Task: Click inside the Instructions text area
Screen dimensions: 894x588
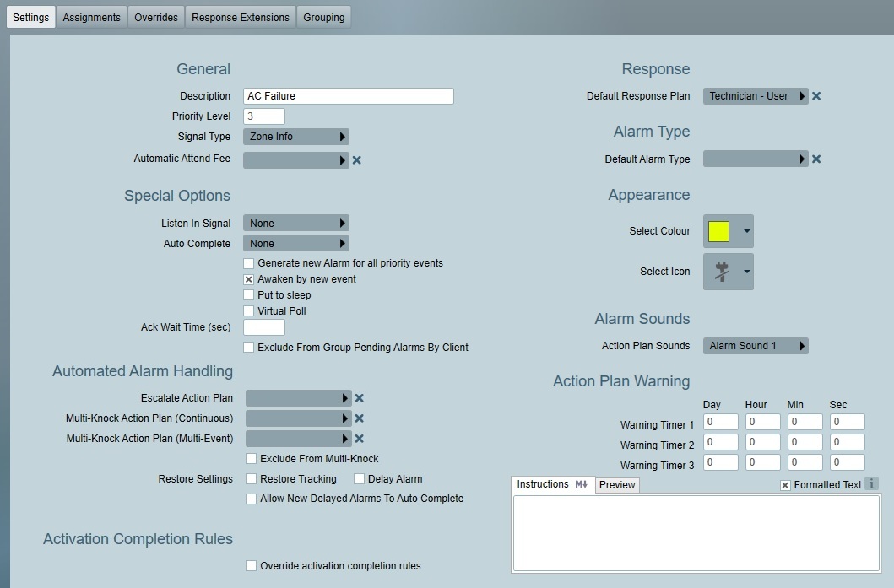Action: coord(696,533)
